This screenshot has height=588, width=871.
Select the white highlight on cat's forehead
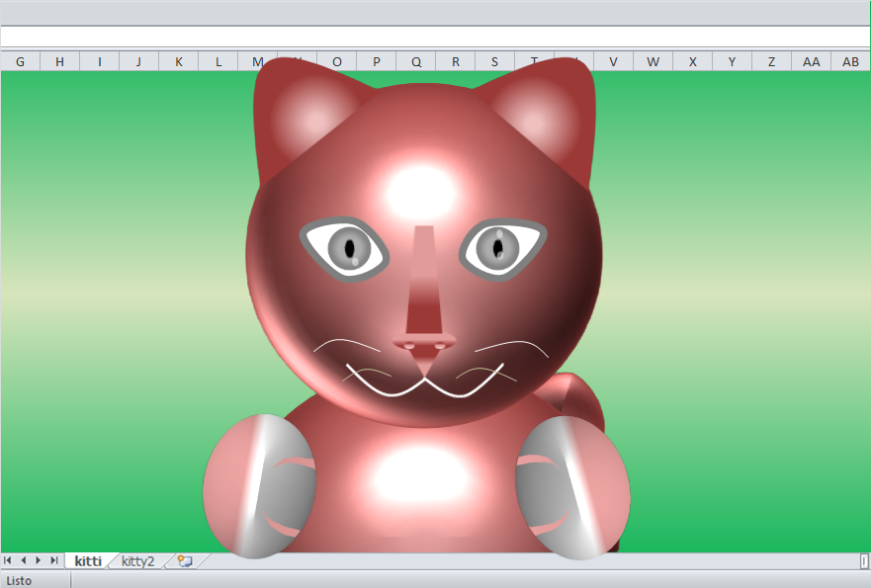[x=420, y=194]
